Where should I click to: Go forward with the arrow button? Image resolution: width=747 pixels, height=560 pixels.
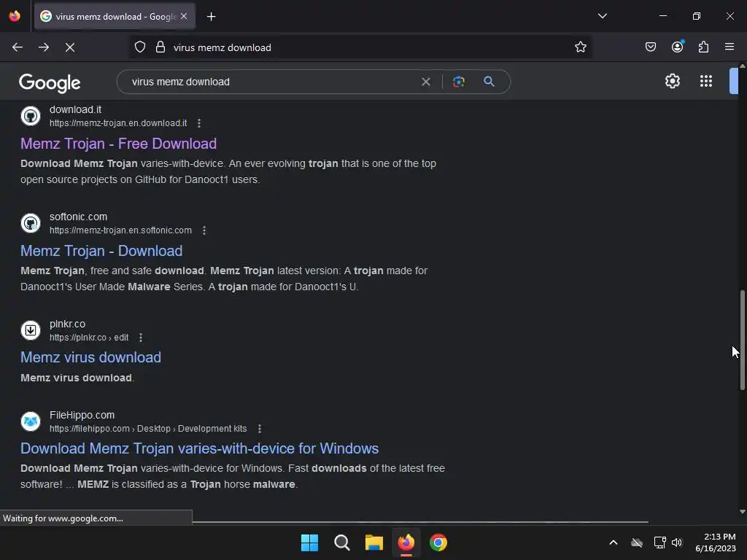pyautogui.click(x=44, y=47)
